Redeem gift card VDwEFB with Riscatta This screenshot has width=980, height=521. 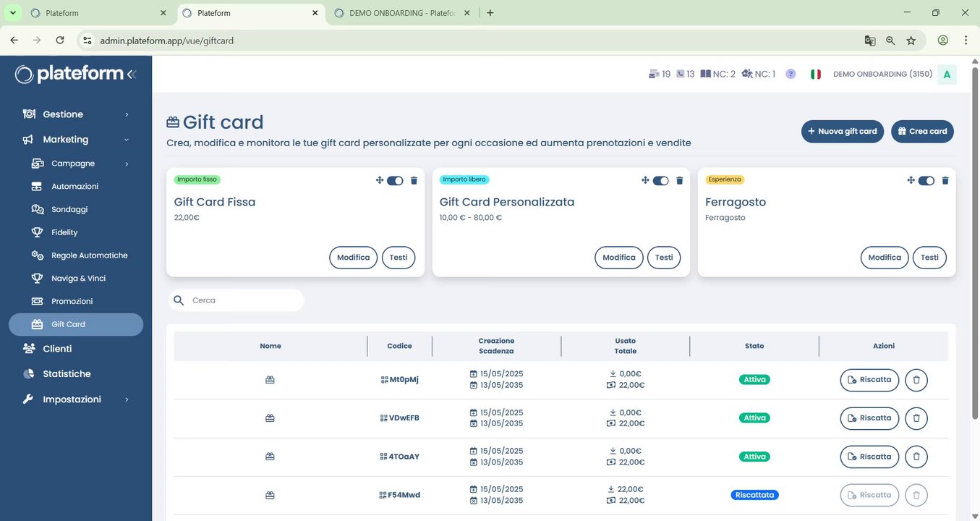pyautogui.click(x=869, y=418)
